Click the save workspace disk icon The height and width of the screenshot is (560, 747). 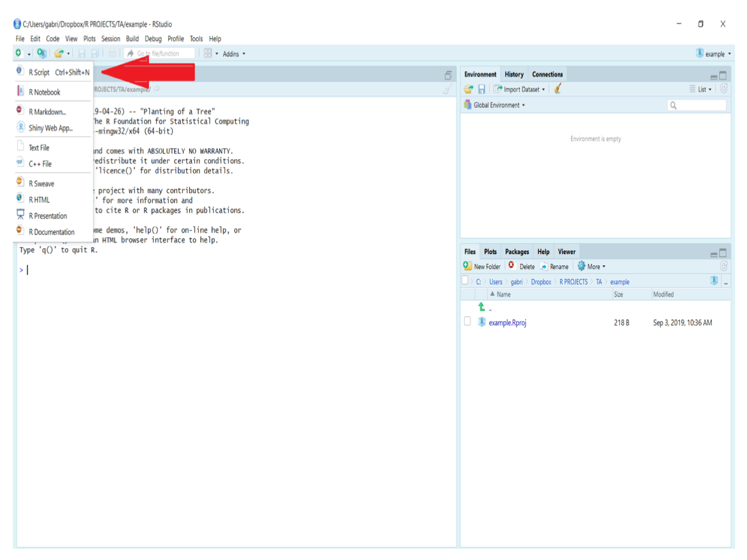pos(482,89)
